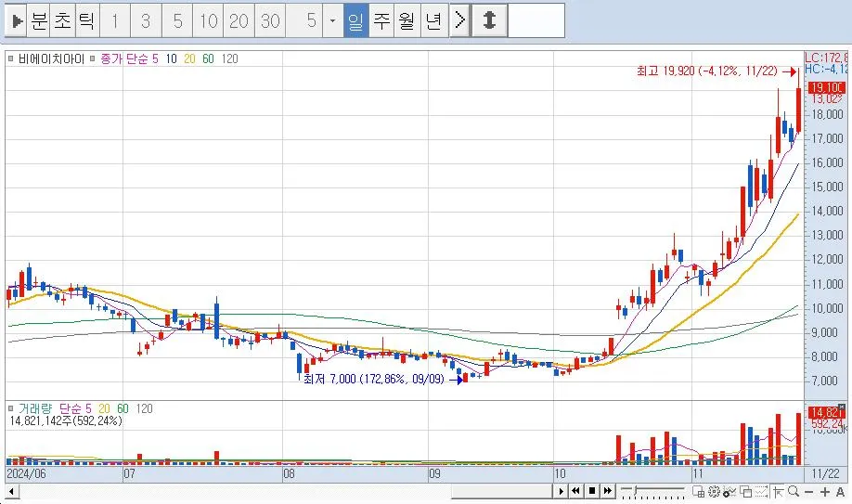The width and height of the screenshot is (852, 504).
Task: Select weekly (주) chart period
Action: [381, 21]
